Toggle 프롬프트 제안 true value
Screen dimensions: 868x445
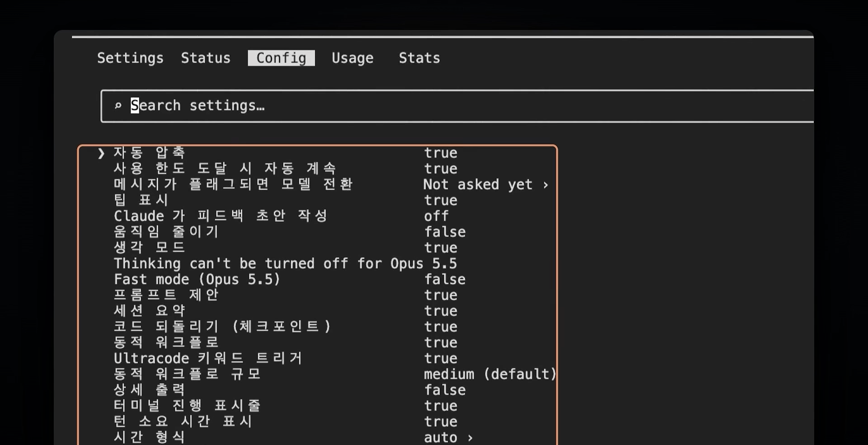tap(441, 295)
